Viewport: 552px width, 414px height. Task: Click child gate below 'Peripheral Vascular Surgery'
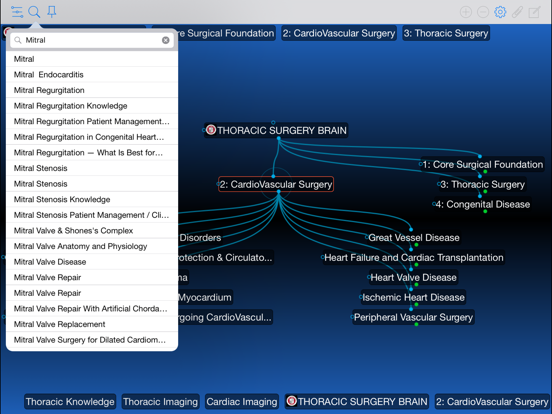pos(416,324)
